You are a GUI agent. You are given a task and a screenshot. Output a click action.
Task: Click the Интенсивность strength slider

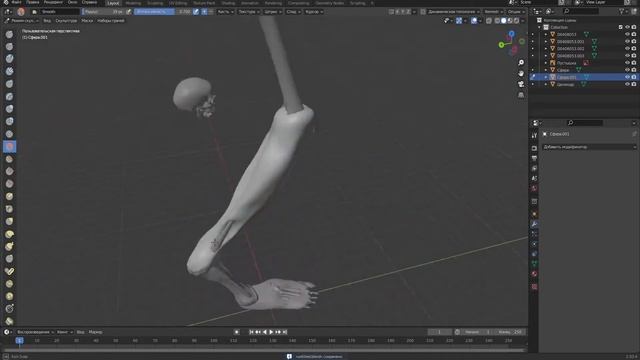click(162, 12)
